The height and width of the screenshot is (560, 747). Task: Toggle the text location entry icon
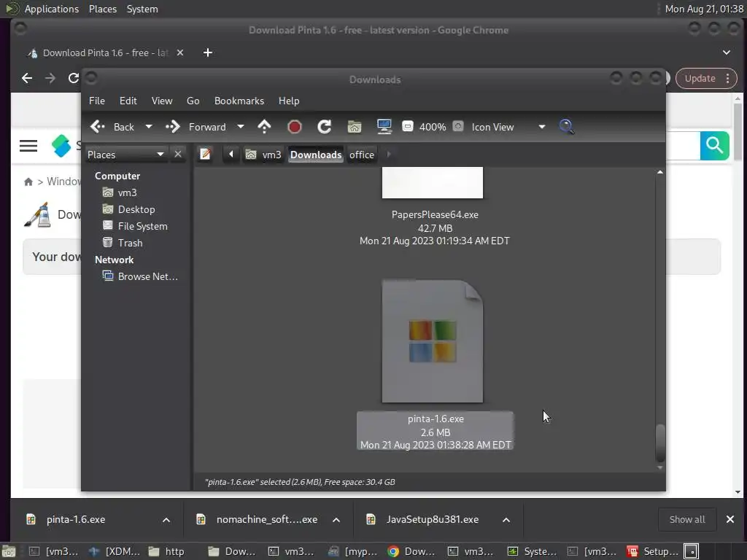(205, 155)
